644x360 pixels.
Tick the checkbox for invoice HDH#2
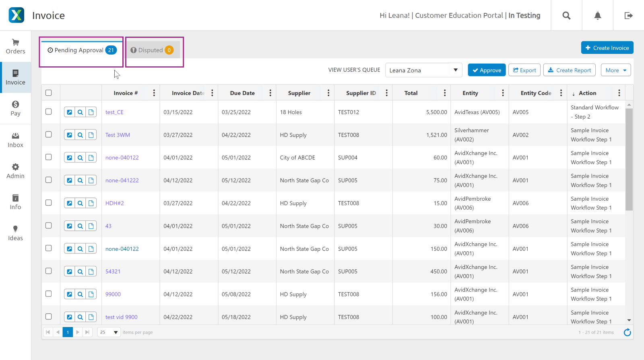[49, 203]
